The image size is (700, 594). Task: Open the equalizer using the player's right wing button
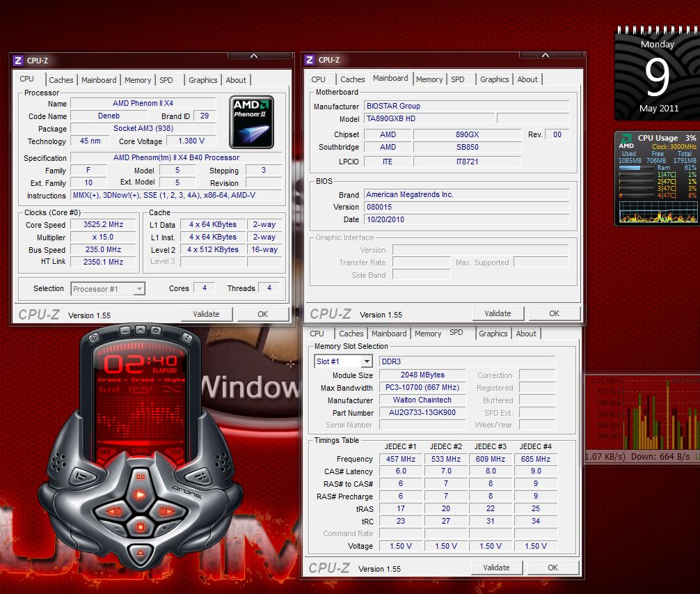[200, 476]
